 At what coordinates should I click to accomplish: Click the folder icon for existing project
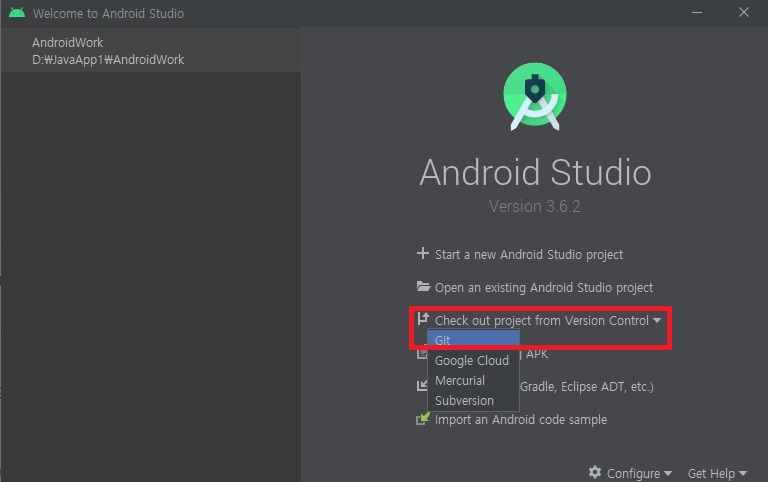pyautogui.click(x=423, y=286)
